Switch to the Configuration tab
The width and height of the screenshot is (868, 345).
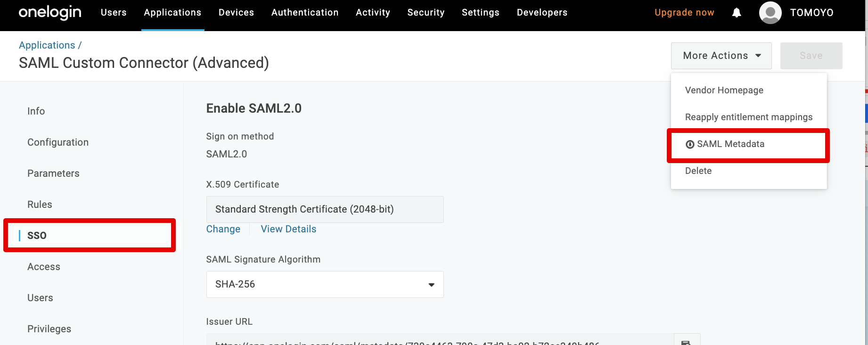click(58, 142)
